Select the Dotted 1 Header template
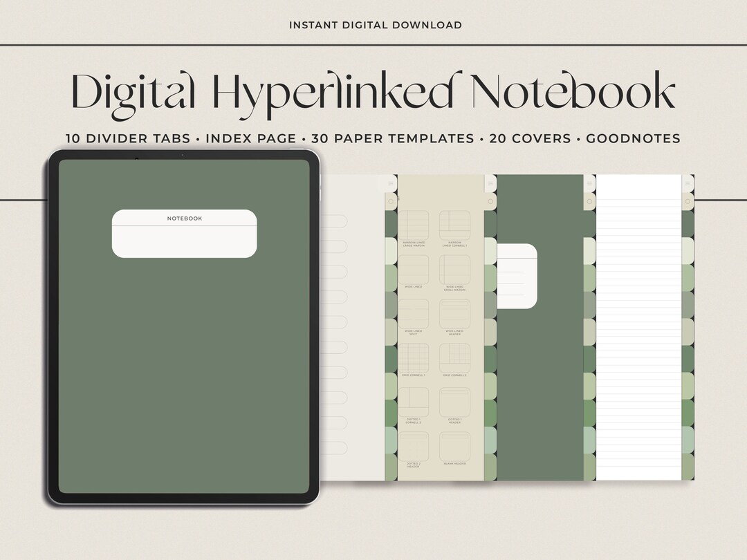Image resolution: width=747 pixels, height=560 pixels. click(x=456, y=401)
